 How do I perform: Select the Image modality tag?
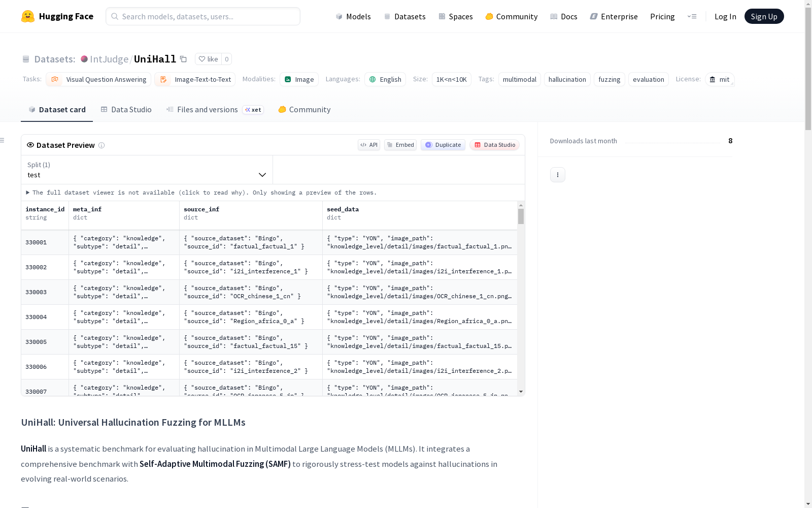(299, 79)
